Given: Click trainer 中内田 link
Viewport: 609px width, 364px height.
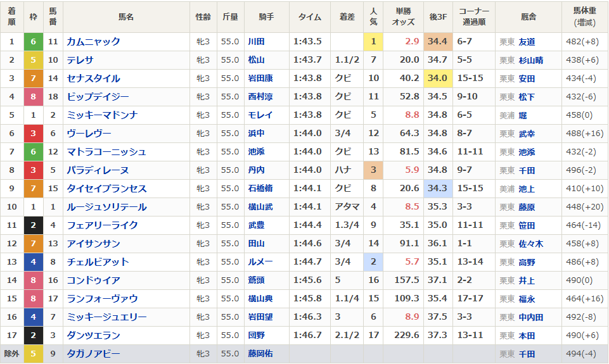Looking at the screenshot, I should tap(530, 317).
